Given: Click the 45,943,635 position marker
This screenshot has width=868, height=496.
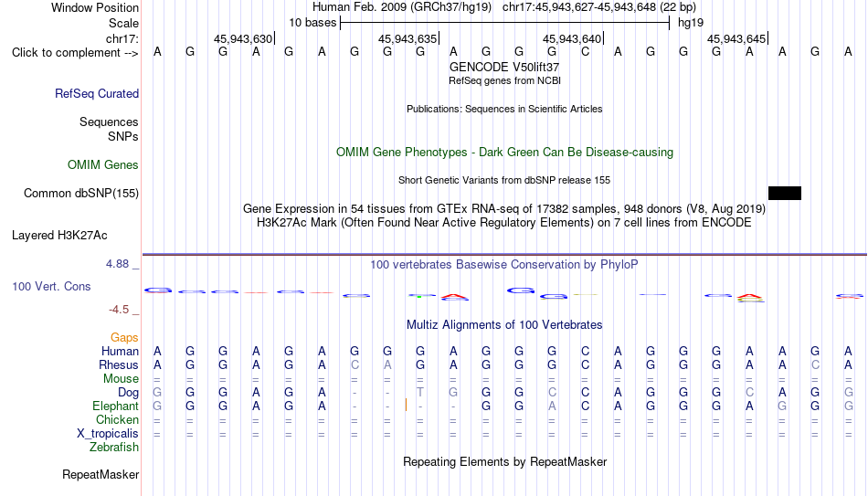Looking at the screenshot, I should click(408, 38).
